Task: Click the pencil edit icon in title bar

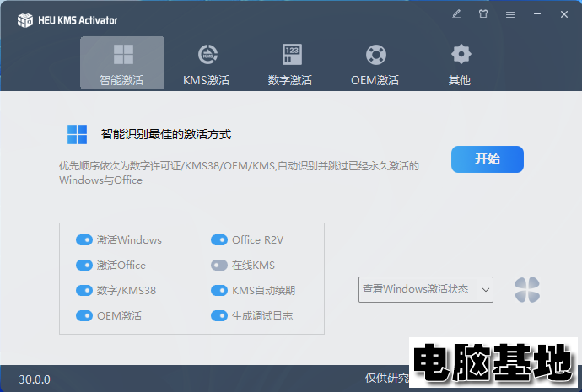Action: coord(456,14)
